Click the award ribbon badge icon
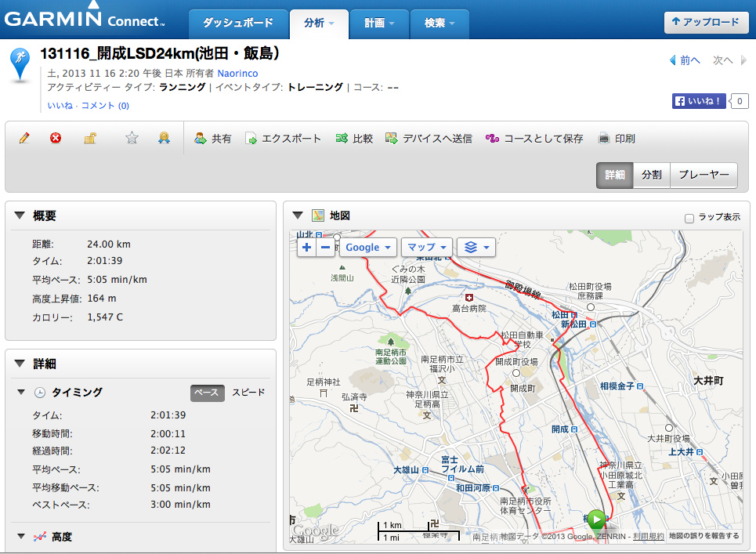 (164, 139)
